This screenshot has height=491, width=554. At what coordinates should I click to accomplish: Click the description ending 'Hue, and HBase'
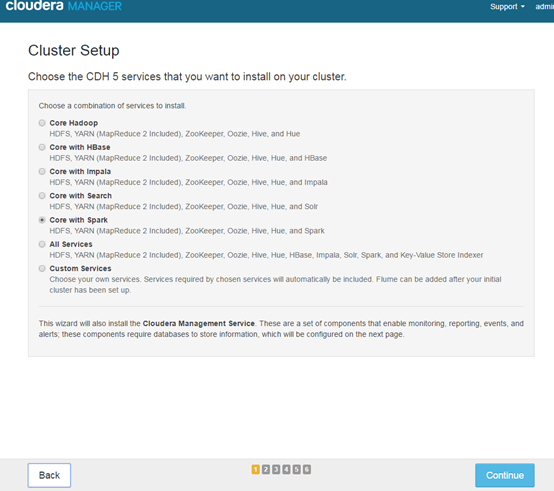point(188,158)
